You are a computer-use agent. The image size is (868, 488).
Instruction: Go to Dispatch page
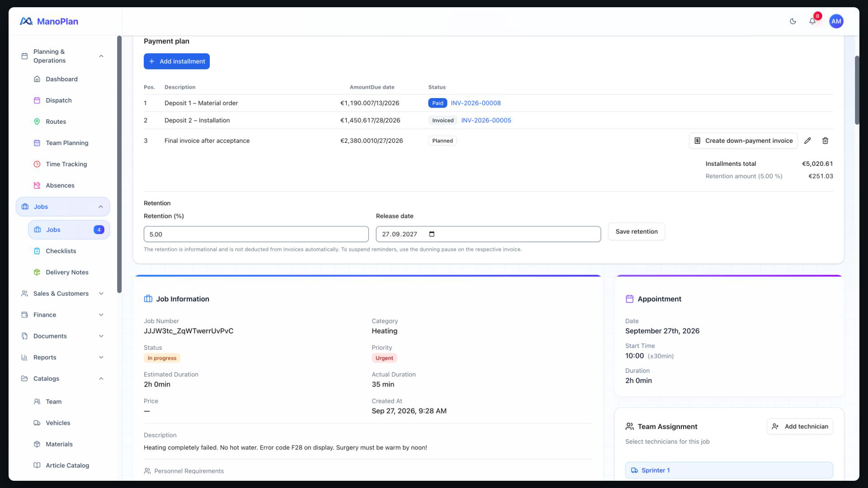pos(58,100)
